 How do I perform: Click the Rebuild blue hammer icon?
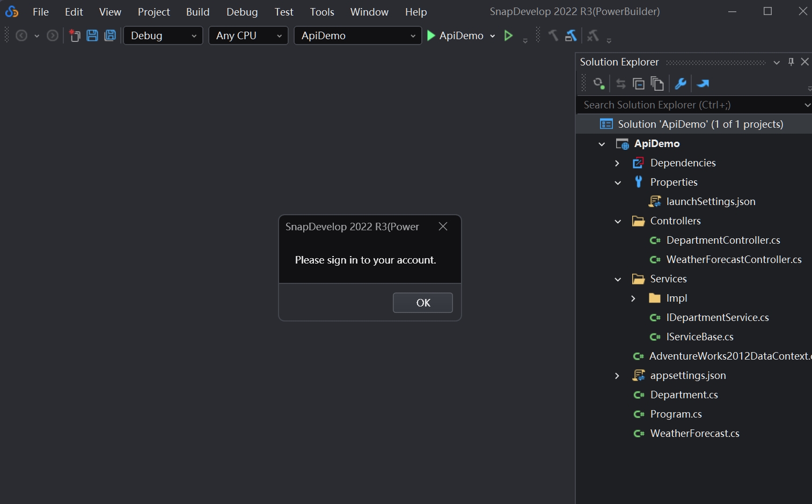pyautogui.click(x=570, y=35)
